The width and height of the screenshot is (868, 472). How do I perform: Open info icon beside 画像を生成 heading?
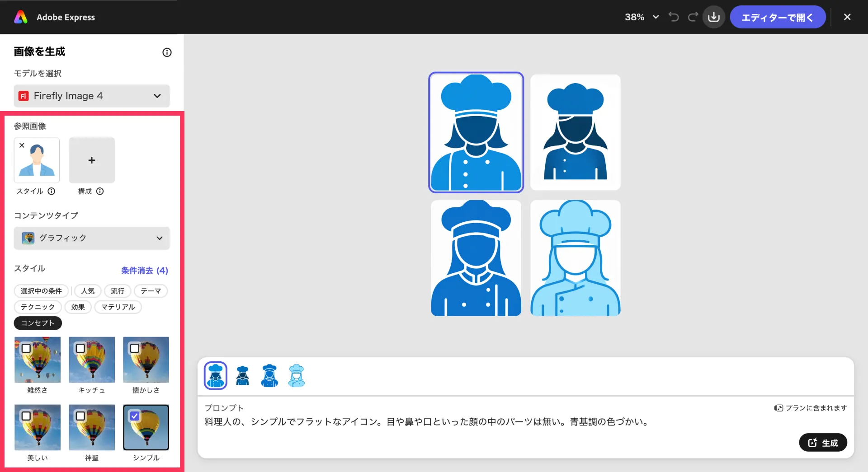coord(167,52)
